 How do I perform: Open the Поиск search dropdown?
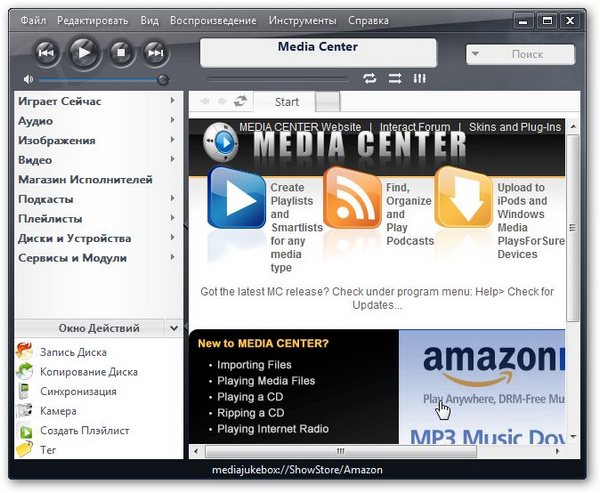pyautogui.click(x=478, y=55)
